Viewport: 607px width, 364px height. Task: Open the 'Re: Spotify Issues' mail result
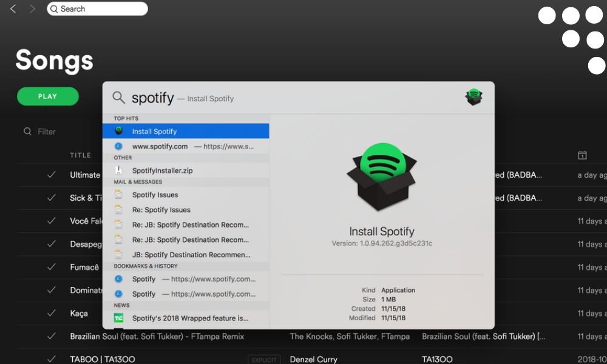(x=186, y=210)
